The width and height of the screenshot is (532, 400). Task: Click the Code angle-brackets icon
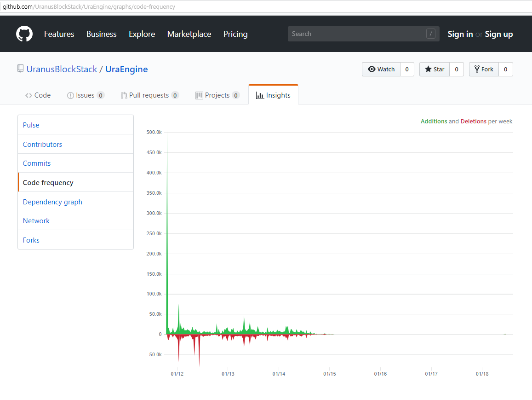pyautogui.click(x=29, y=95)
